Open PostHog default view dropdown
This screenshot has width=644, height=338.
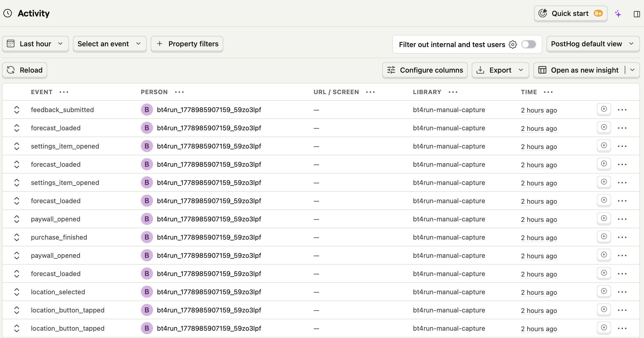(593, 44)
